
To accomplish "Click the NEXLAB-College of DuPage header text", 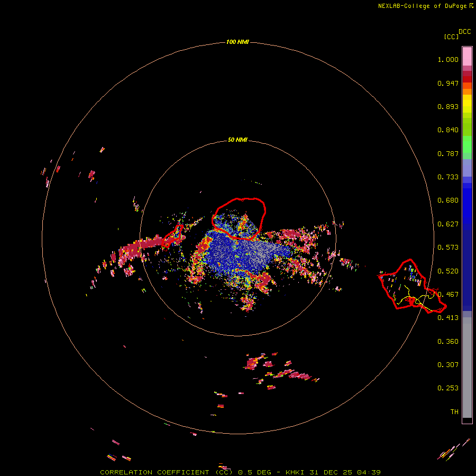I will (422, 6).
